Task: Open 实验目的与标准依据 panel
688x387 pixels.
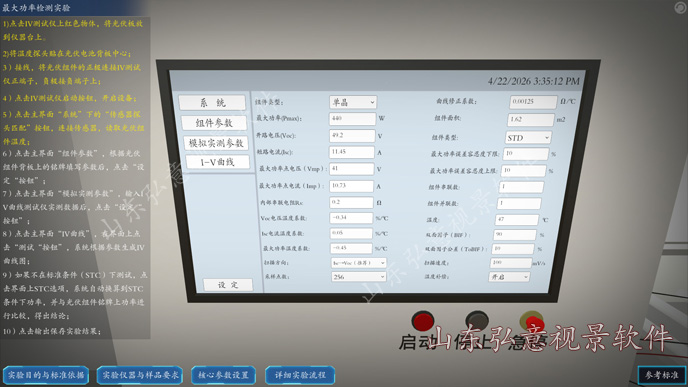Action: tap(46, 376)
